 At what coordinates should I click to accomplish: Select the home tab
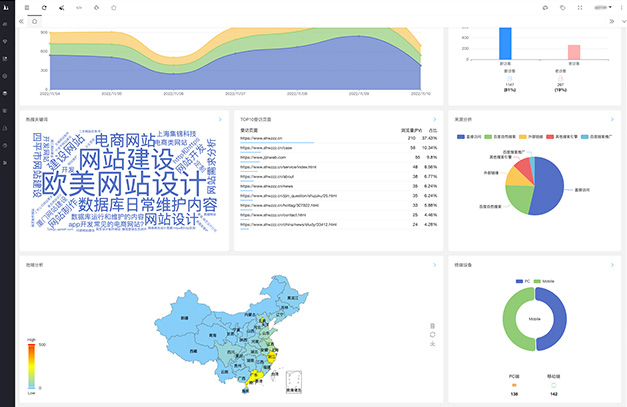36,19
